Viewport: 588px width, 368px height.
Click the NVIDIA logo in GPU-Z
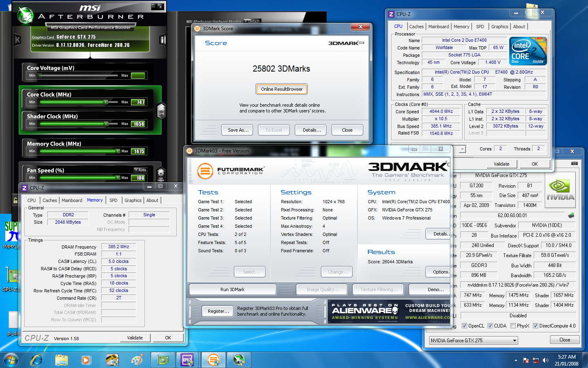coord(560,191)
